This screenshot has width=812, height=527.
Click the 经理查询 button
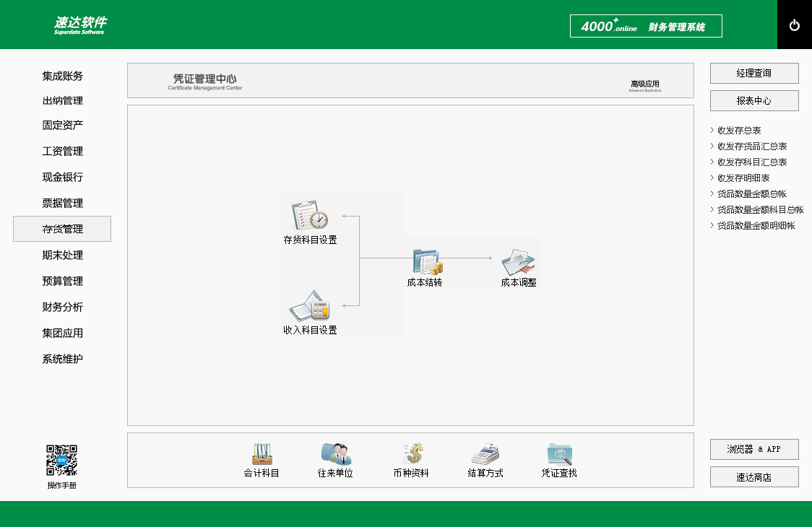pyautogui.click(x=754, y=73)
